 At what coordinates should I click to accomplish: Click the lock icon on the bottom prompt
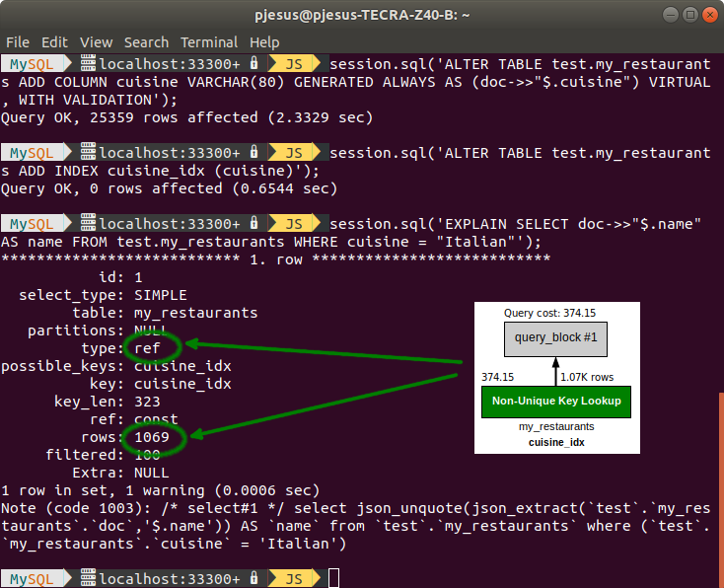253,578
